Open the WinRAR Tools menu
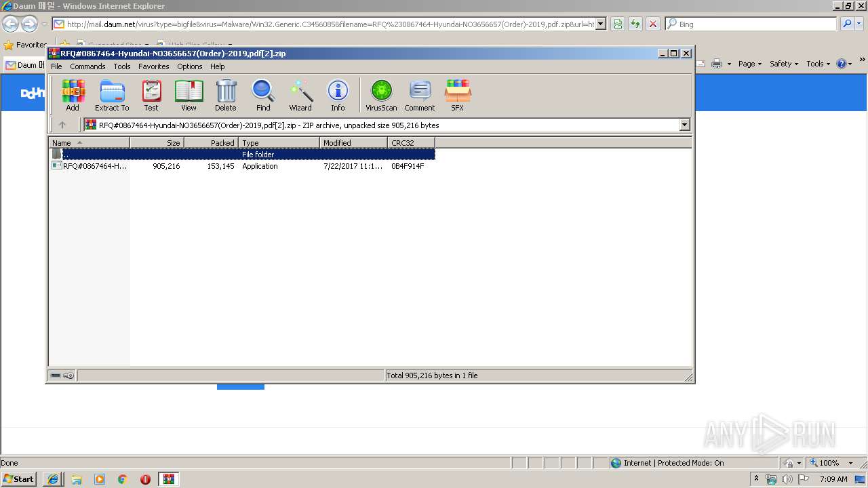 pyautogui.click(x=122, y=66)
